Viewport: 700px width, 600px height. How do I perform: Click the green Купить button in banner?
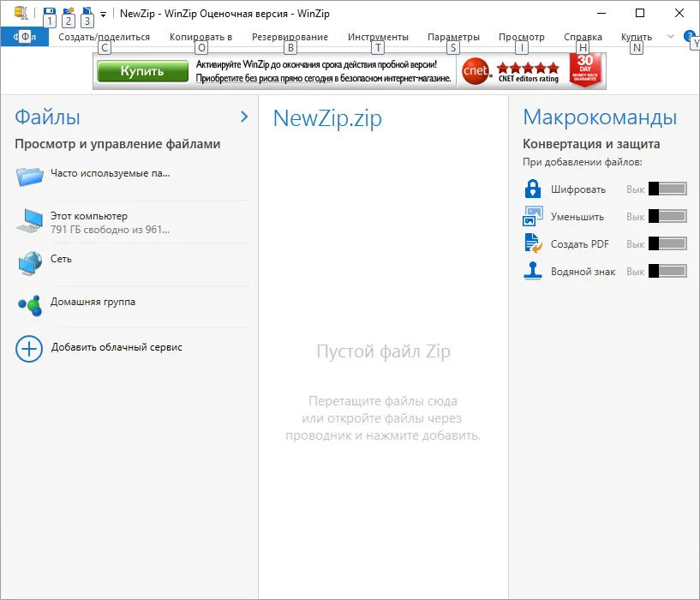(142, 71)
